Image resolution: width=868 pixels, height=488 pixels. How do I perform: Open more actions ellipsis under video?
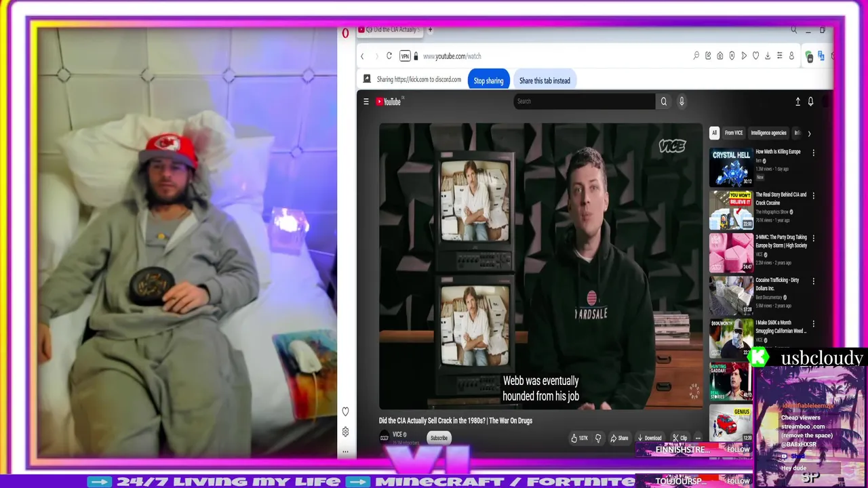pos(698,438)
